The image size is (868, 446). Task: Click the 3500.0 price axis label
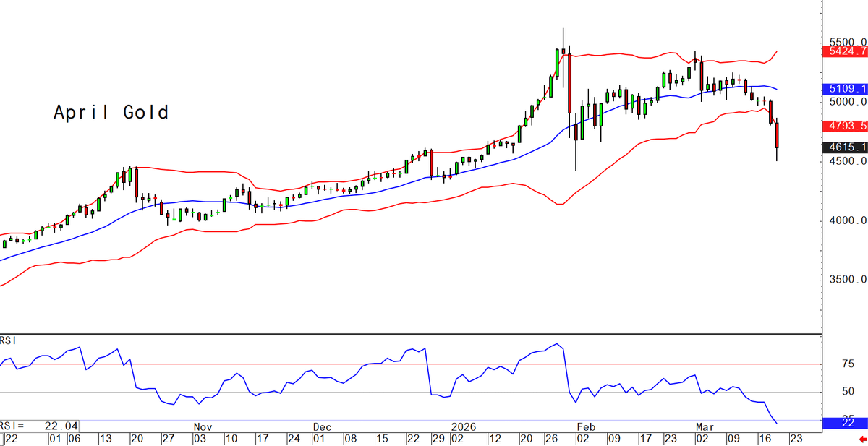tap(848, 280)
